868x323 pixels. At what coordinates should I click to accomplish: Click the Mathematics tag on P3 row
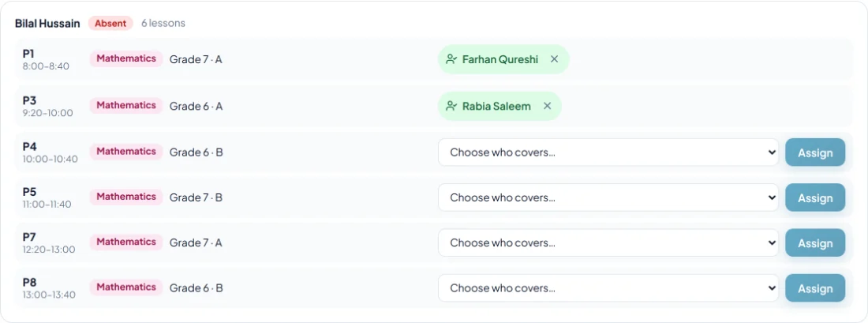[126, 105]
